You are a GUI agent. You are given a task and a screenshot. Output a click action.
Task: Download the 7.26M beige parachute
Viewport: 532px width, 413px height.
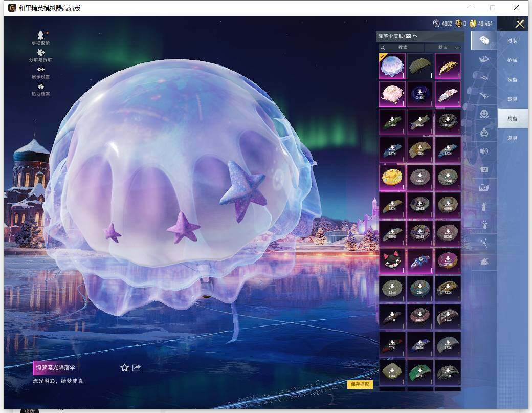point(392,372)
